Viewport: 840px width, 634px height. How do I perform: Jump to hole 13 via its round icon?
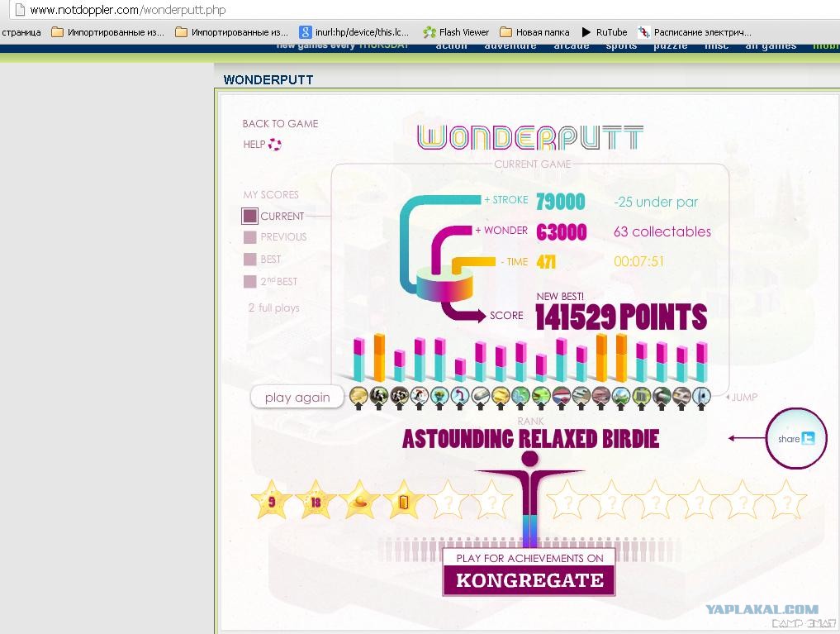click(x=601, y=396)
